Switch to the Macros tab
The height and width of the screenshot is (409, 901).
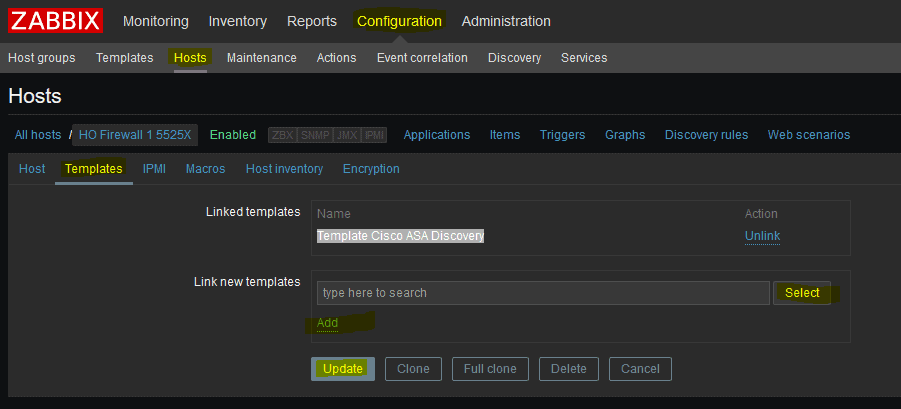[x=206, y=169]
